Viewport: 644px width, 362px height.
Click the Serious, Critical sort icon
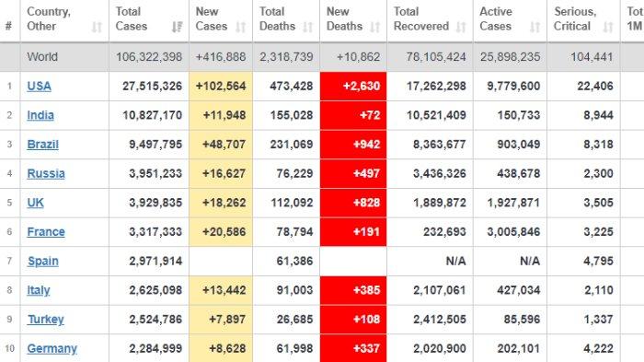pos(608,27)
